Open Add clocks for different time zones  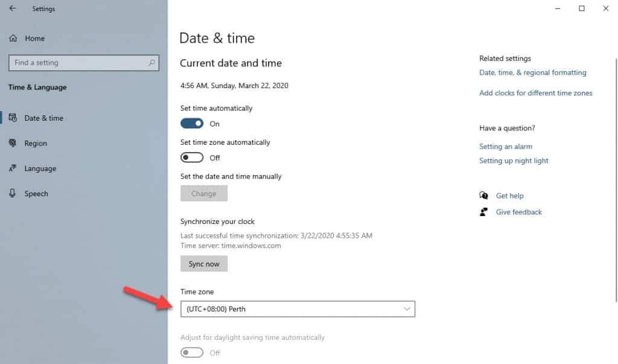pos(536,92)
